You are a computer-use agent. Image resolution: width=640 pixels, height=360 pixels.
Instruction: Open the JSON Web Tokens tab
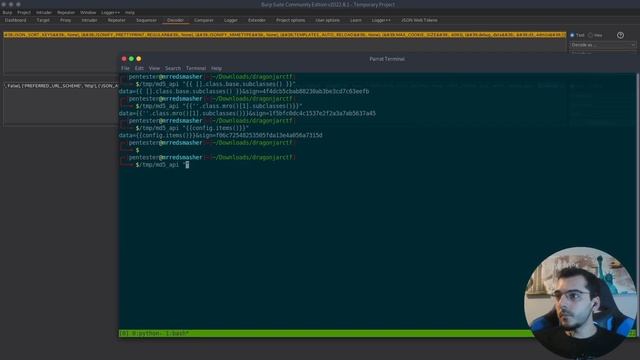pos(419,20)
